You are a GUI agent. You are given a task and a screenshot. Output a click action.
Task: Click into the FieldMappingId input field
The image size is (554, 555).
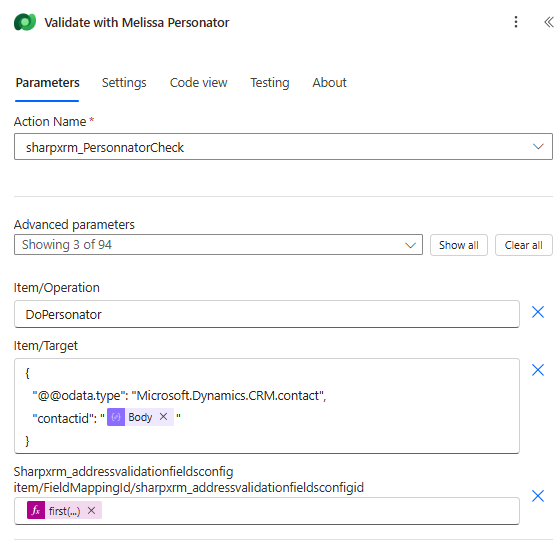(x=267, y=511)
